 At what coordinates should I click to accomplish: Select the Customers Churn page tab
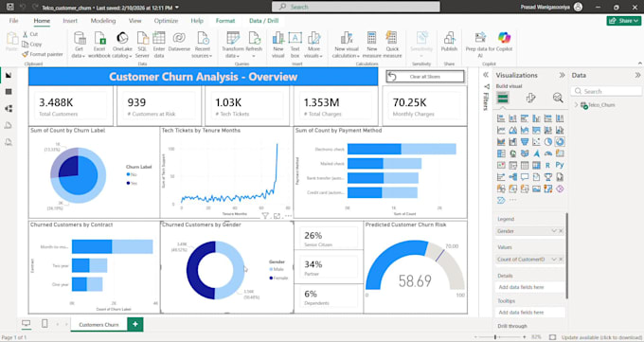pyautogui.click(x=98, y=324)
